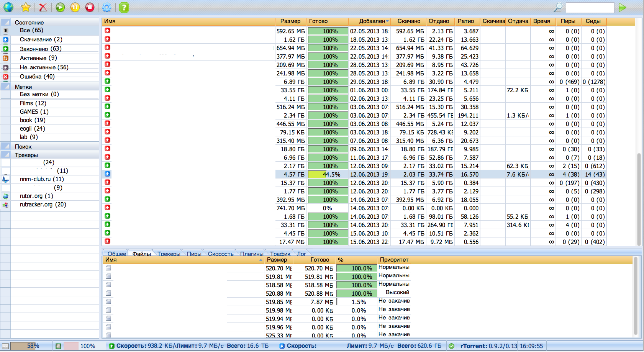Sort torrents by the Пиры column header
The width and height of the screenshot is (644, 352).
568,21
